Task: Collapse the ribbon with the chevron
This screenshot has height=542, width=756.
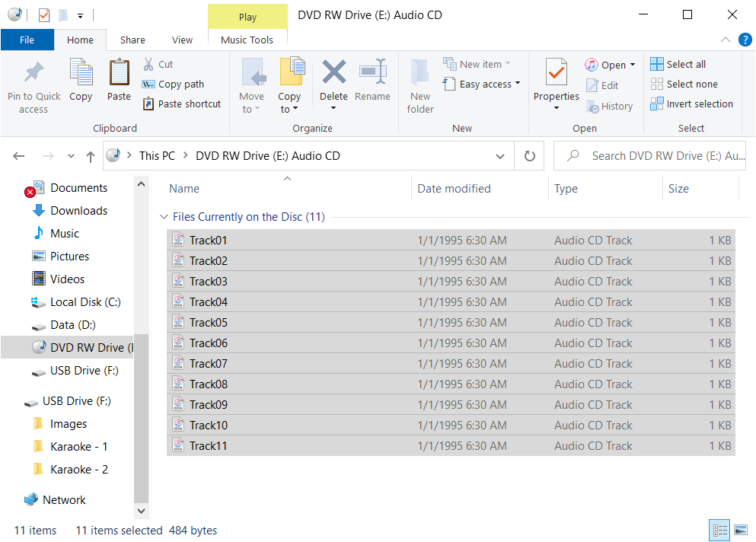Action: click(x=725, y=40)
